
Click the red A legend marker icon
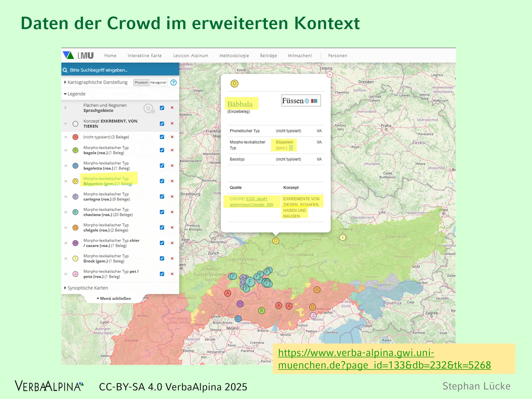click(75, 137)
